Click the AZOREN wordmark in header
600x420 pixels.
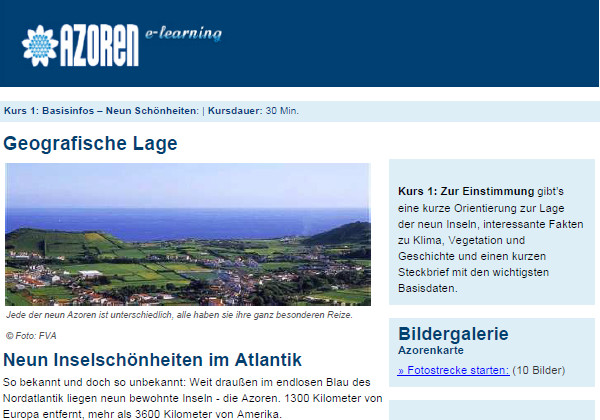[x=99, y=46]
